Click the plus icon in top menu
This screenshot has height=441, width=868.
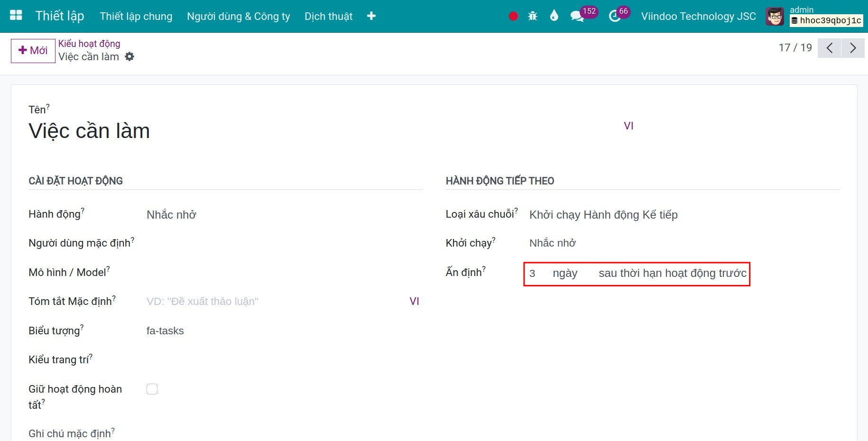371,16
